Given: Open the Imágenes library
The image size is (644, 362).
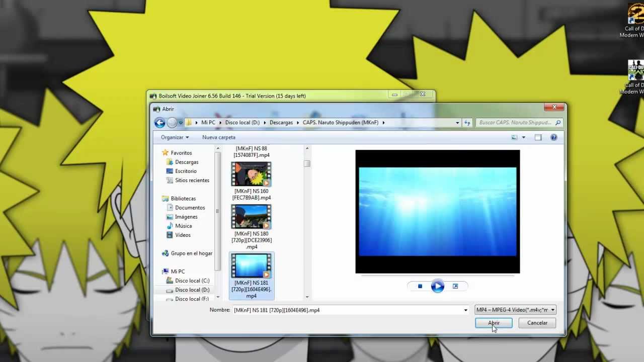Looking at the screenshot, I should tap(186, 217).
